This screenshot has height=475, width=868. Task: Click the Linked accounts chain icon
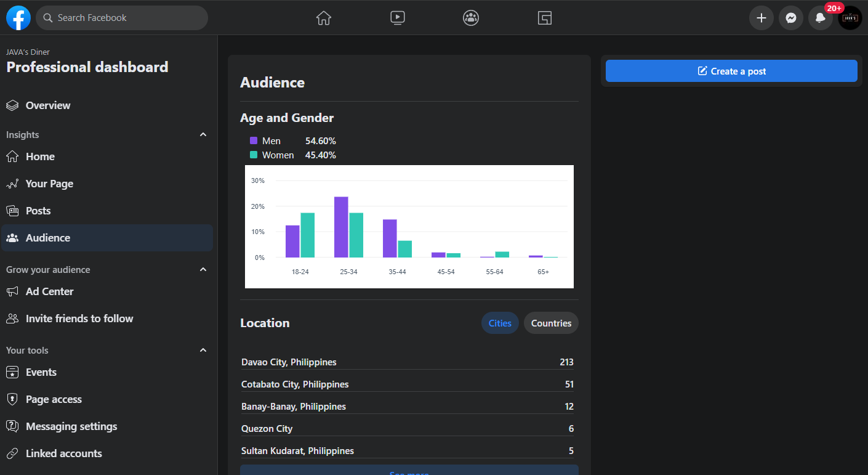coord(12,453)
